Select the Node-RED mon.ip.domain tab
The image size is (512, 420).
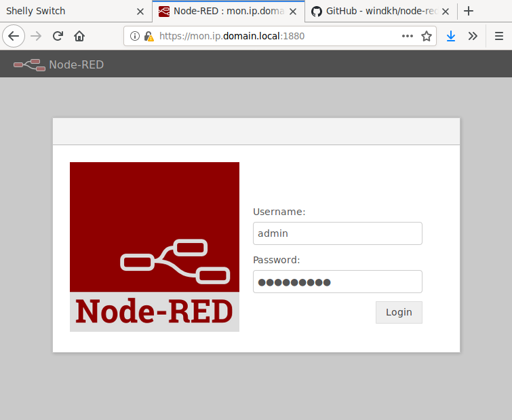point(229,11)
